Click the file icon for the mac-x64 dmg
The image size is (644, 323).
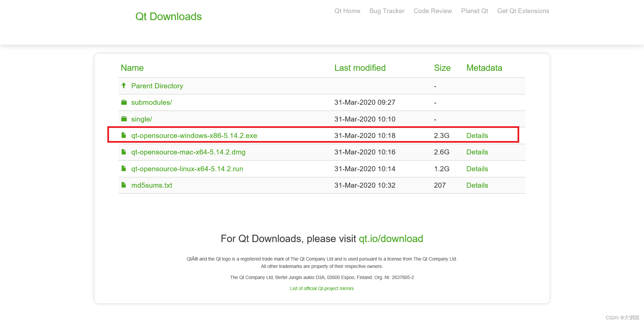point(124,152)
